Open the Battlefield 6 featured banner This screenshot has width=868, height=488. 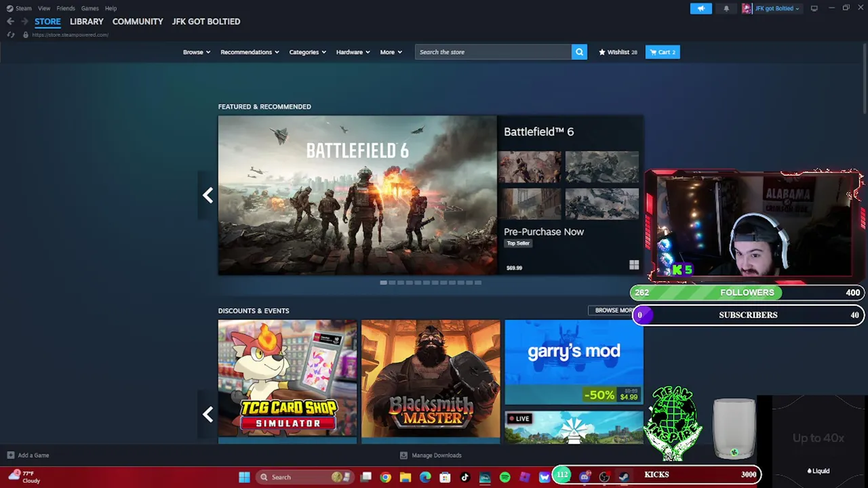point(357,195)
